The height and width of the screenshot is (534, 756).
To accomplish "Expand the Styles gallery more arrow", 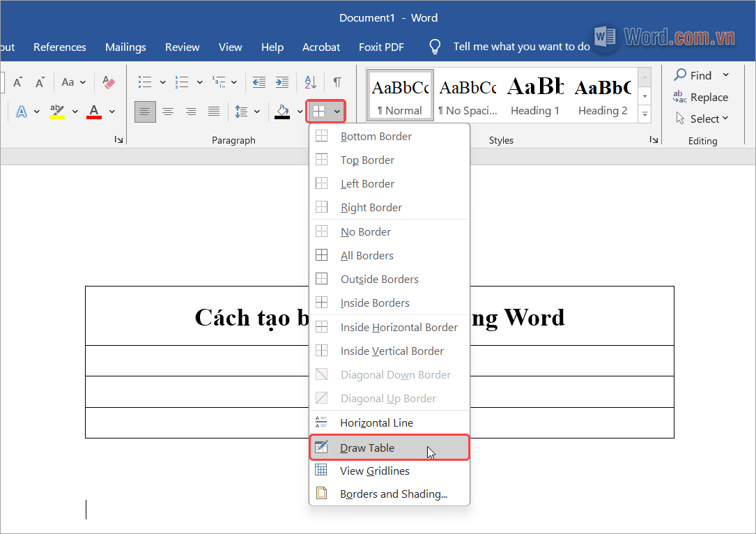I will [x=645, y=114].
